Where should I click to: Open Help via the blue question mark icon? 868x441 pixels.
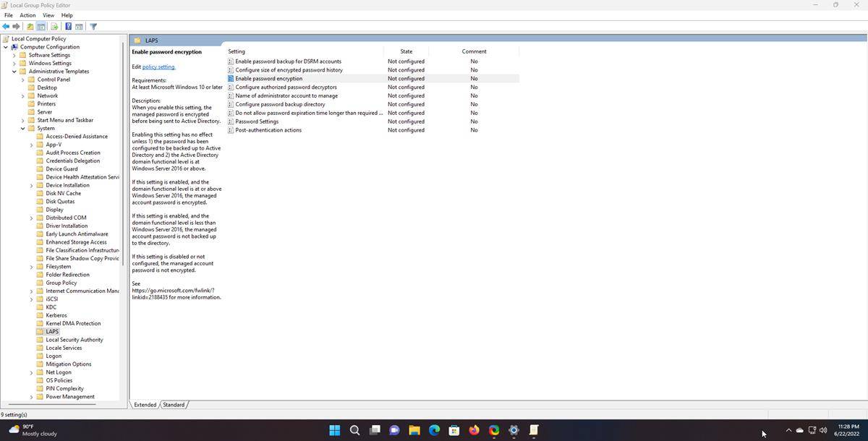coord(67,26)
